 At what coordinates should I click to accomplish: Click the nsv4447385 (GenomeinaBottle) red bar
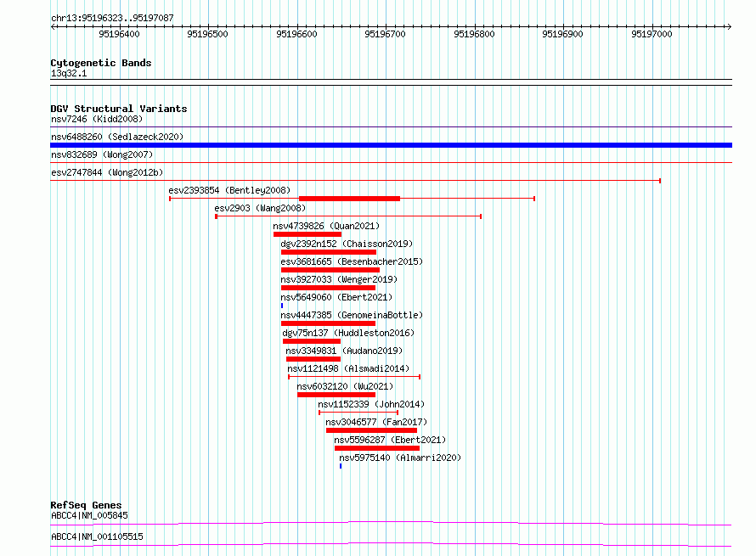[x=329, y=323]
